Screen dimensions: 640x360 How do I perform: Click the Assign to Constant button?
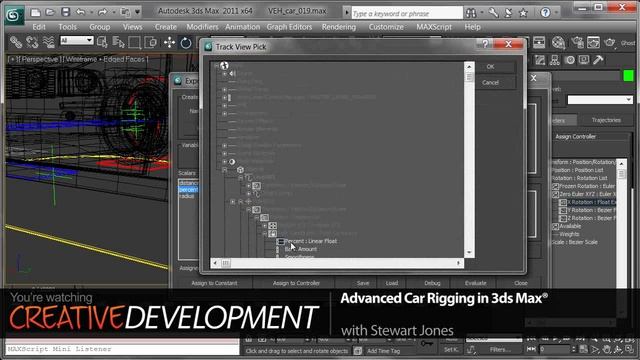coord(214,283)
